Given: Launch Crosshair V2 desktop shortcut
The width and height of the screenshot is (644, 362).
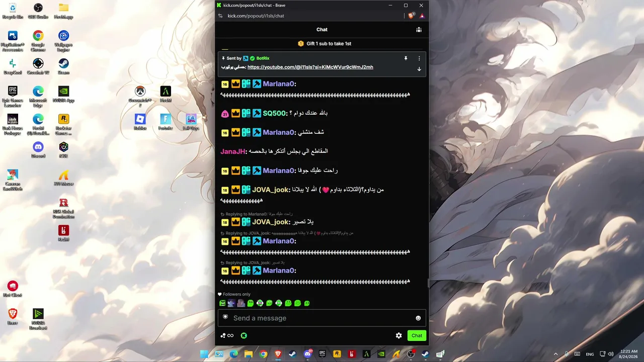Looking at the screenshot, I should point(38,66).
